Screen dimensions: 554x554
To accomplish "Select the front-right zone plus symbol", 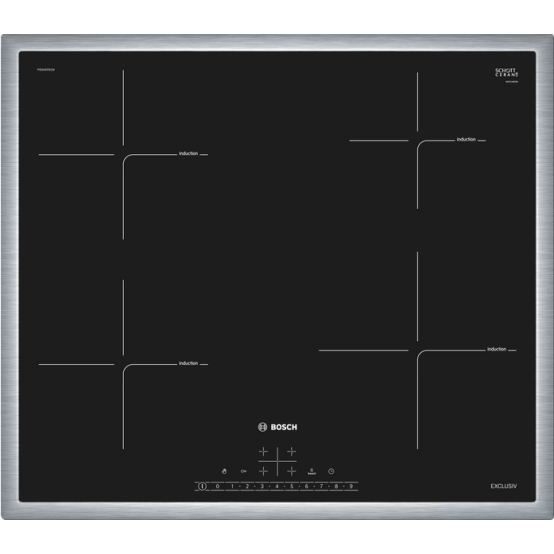I will point(291,471).
